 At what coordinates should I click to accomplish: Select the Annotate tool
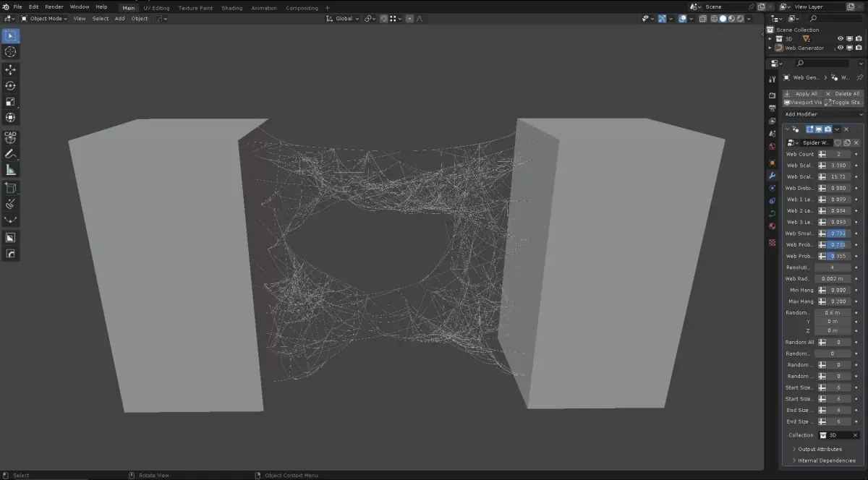tap(11, 153)
